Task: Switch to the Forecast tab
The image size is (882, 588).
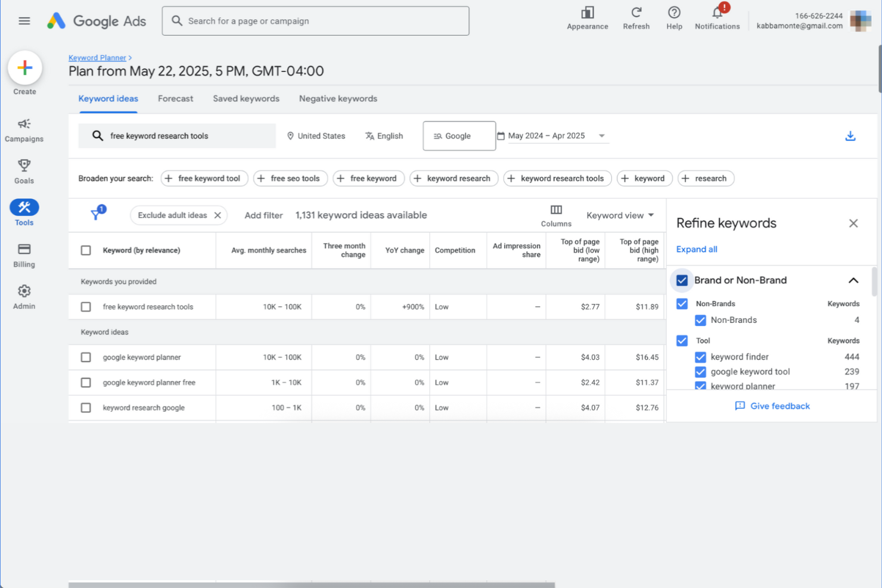Action: point(175,98)
